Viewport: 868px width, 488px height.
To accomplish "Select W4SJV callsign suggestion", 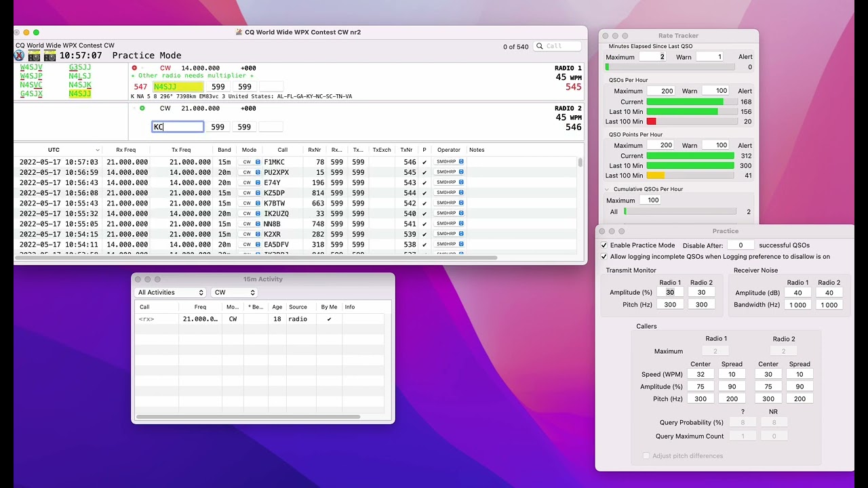I will 31,68.
